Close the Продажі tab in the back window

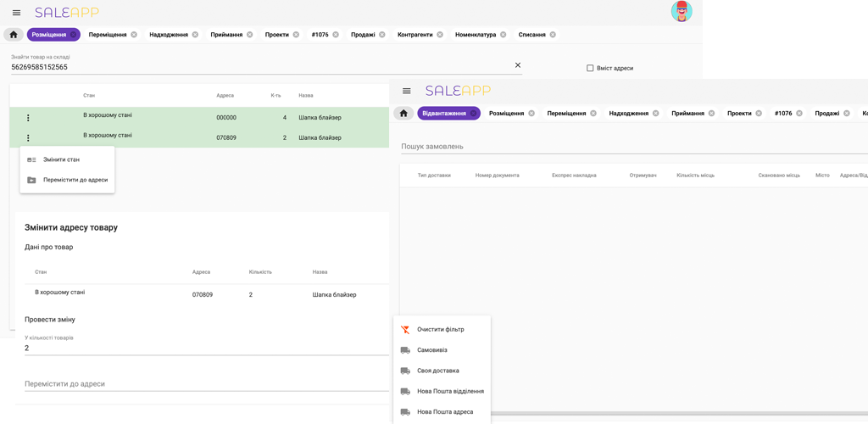pos(382,34)
